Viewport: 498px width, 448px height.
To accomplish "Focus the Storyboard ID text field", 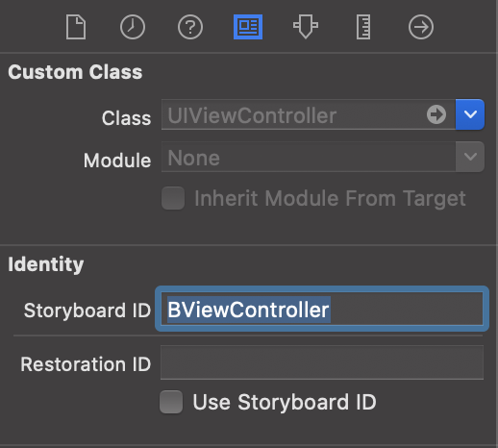I will coord(322,310).
